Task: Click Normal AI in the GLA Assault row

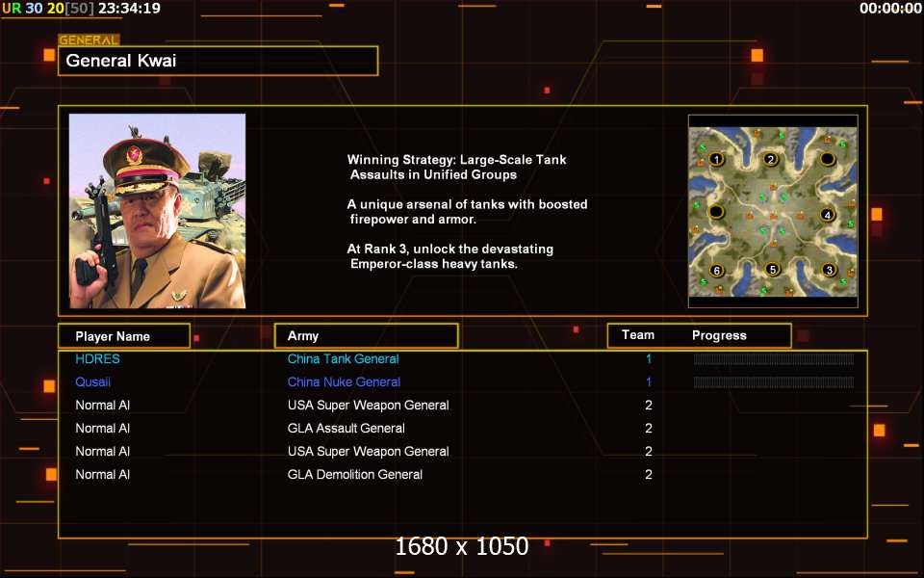Action: 103,428
